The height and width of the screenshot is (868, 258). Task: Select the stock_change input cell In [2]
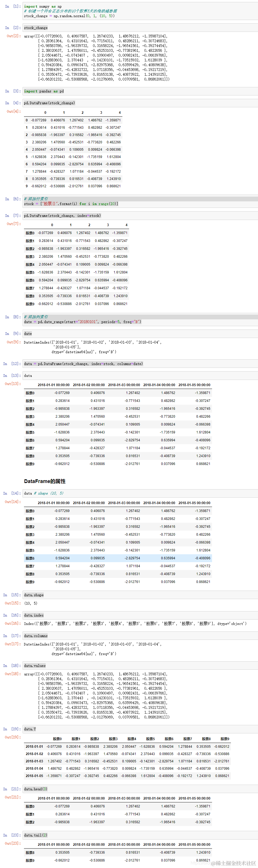140,28
